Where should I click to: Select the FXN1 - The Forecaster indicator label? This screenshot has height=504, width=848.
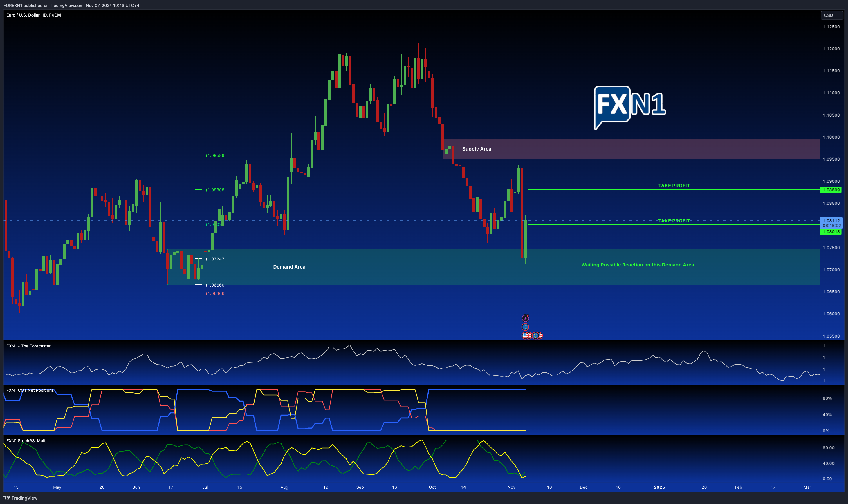pyautogui.click(x=28, y=346)
